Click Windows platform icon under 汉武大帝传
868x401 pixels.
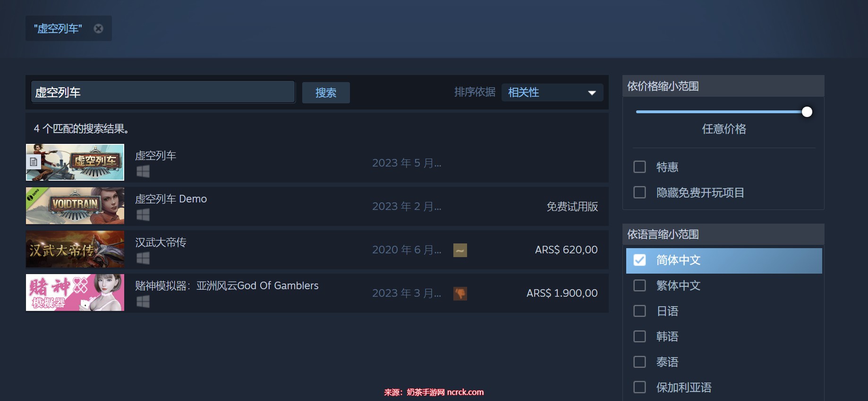143,258
